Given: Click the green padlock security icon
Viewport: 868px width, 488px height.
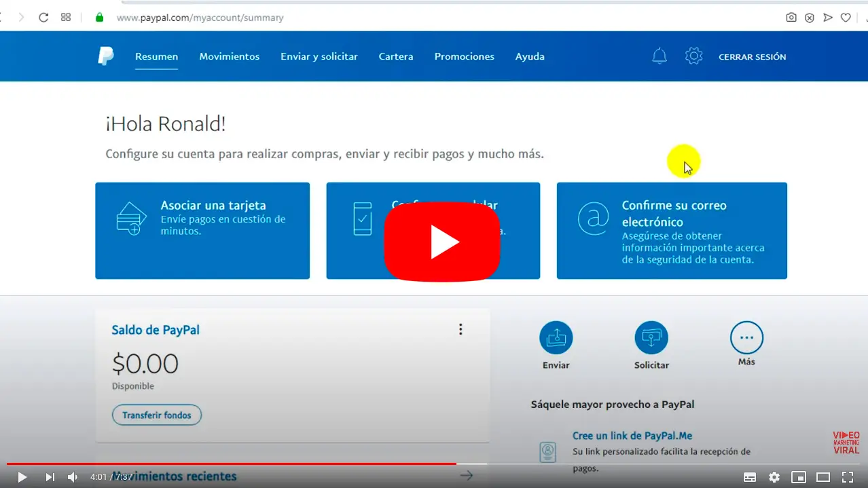Looking at the screenshot, I should click(100, 18).
